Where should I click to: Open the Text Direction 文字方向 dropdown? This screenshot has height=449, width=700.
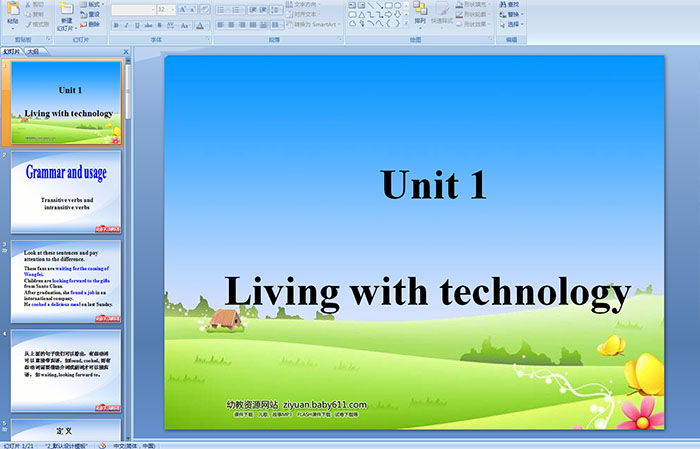(x=303, y=4)
